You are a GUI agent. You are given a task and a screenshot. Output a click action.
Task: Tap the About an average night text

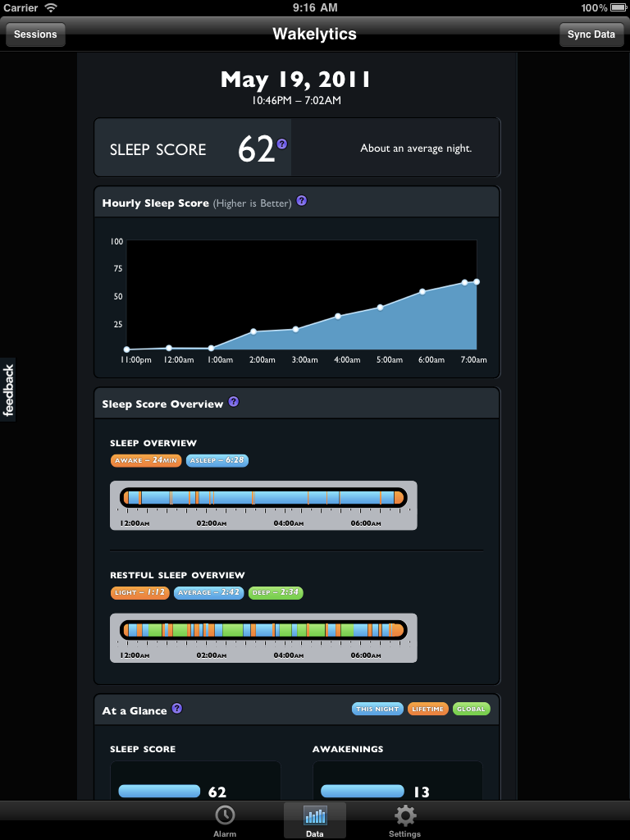pyautogui.click(x=416, y=148)
